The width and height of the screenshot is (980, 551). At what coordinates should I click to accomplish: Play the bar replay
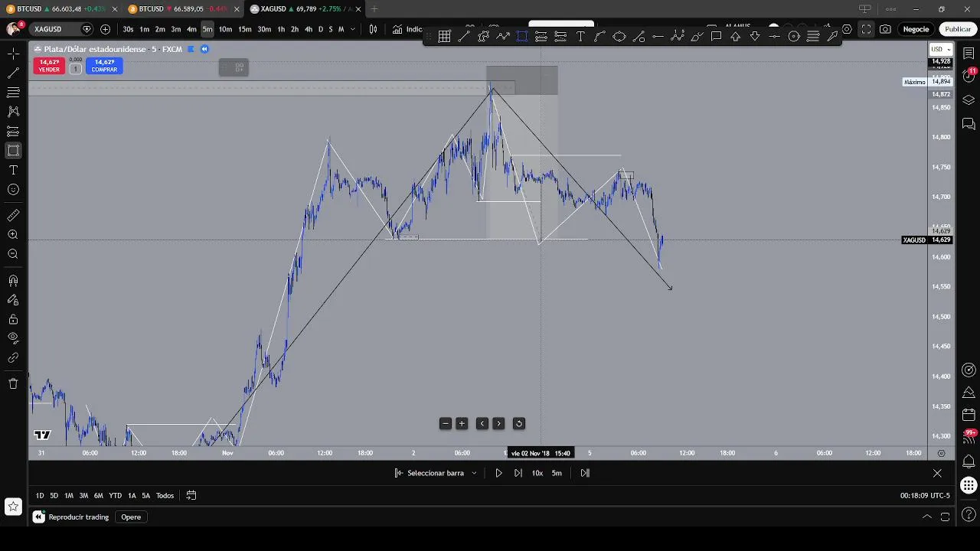coord(498,473)
